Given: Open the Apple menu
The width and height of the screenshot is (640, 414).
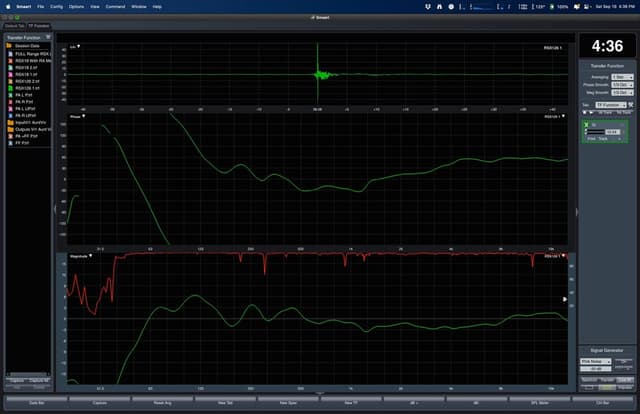Looking at the screenshot, I should 8,7.
